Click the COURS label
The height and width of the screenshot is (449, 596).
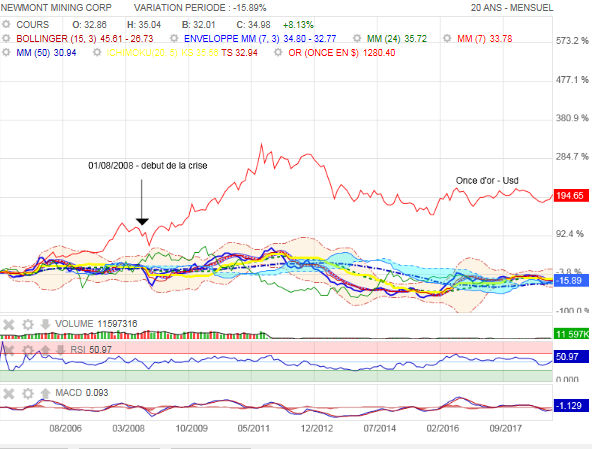33,25
